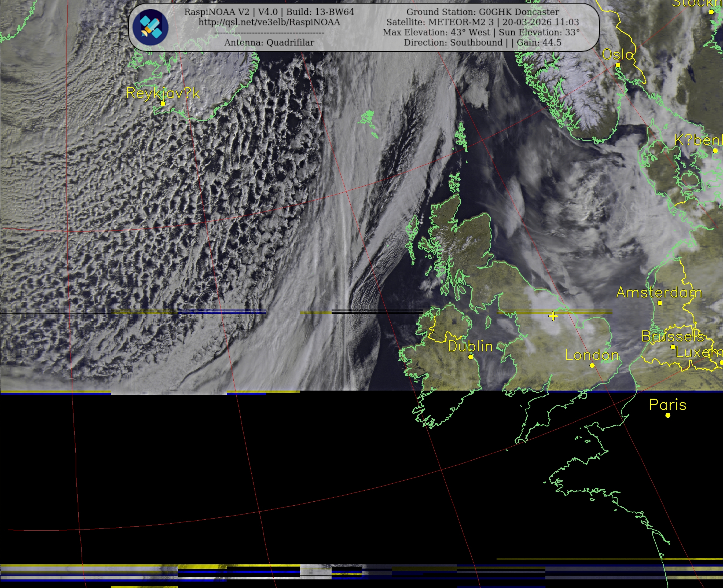Open the qsl.net RaspiNOAA URL text
723x588 pixels.
[x=269, y=22]
